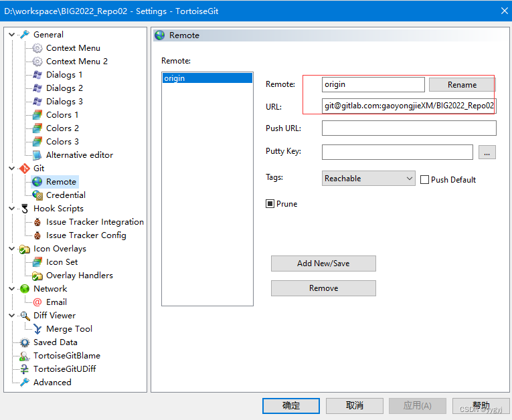Click the TortoiseGitUDiff icon
This screenshot has height=420, width=512.
point(25,369)
